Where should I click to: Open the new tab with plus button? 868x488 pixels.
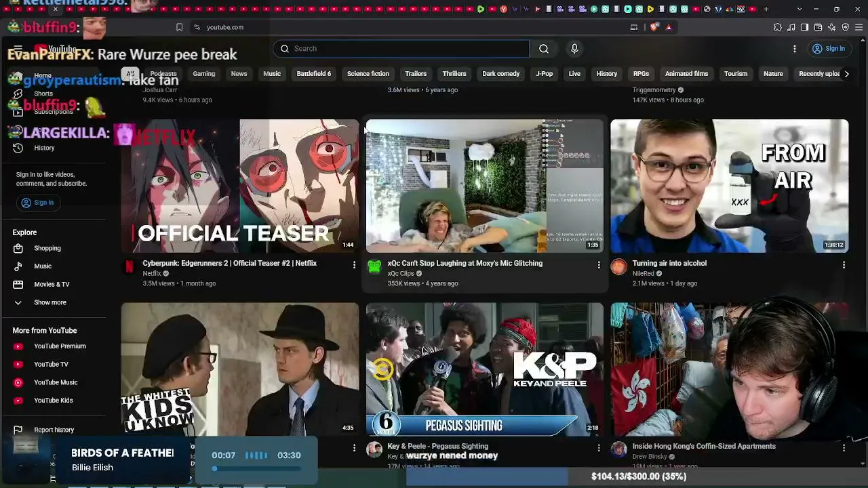pos(766,9)
